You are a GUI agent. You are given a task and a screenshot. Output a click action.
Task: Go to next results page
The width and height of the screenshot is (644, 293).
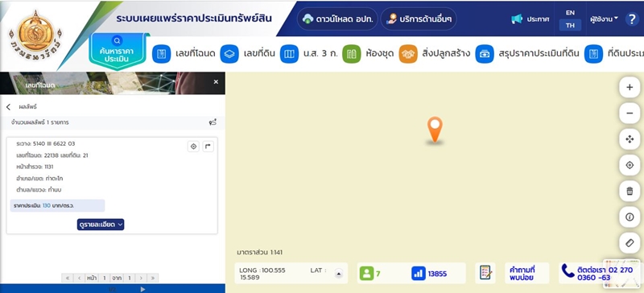pyautogui.click(x=141, y=279)
